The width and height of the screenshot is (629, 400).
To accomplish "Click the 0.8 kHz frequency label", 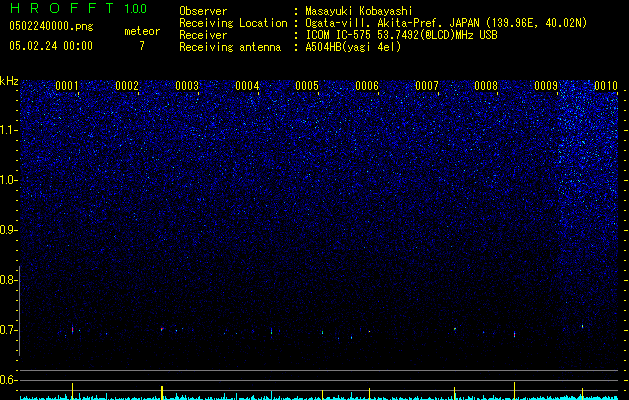I will [9, 280].
